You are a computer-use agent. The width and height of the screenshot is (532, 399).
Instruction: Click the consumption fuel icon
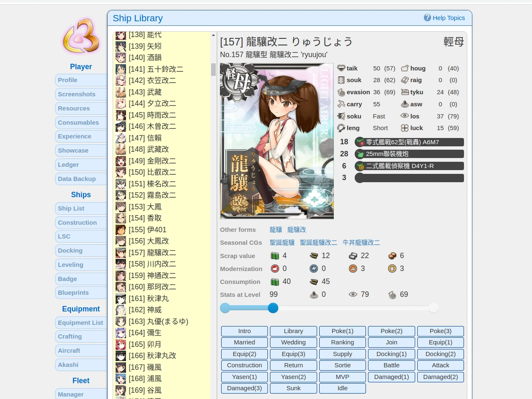(275, 282)
